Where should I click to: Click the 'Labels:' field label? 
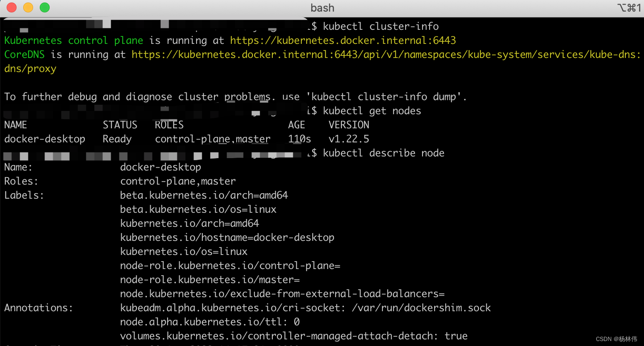(x=24, y=195)
